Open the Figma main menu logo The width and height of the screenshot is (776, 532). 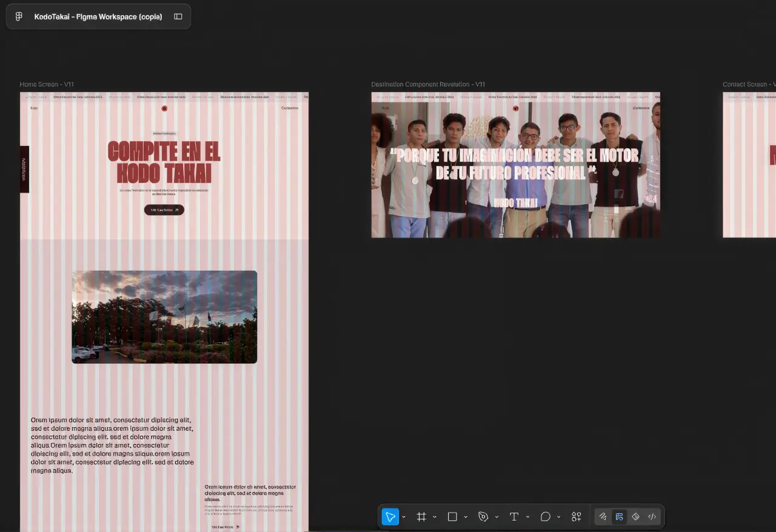pos(19,17)
